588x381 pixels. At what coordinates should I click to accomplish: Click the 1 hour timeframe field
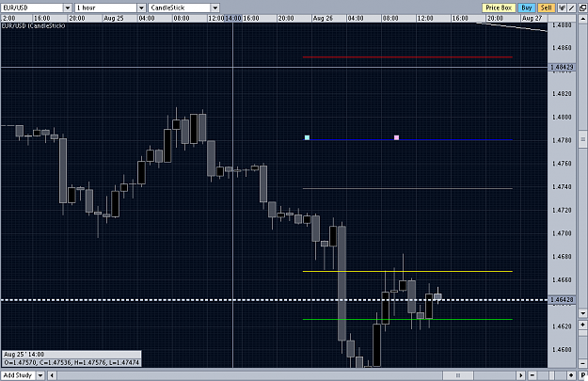106,8
